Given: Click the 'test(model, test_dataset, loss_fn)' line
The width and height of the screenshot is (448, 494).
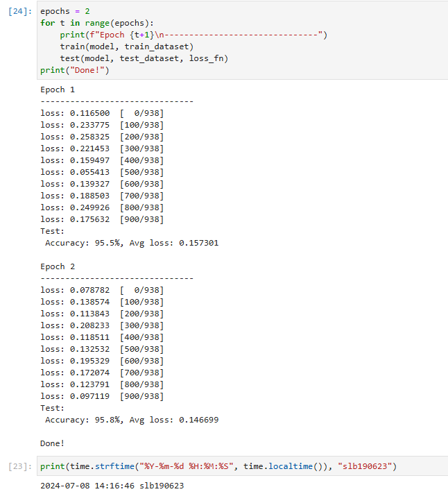Looking at the screenshot, I should tap(144, 58).
